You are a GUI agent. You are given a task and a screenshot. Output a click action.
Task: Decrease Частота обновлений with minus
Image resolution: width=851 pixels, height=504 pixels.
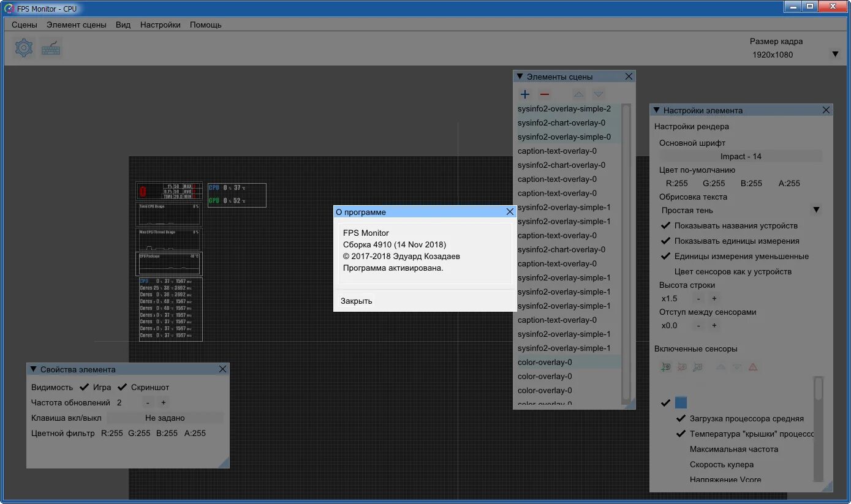click(148, 402)
